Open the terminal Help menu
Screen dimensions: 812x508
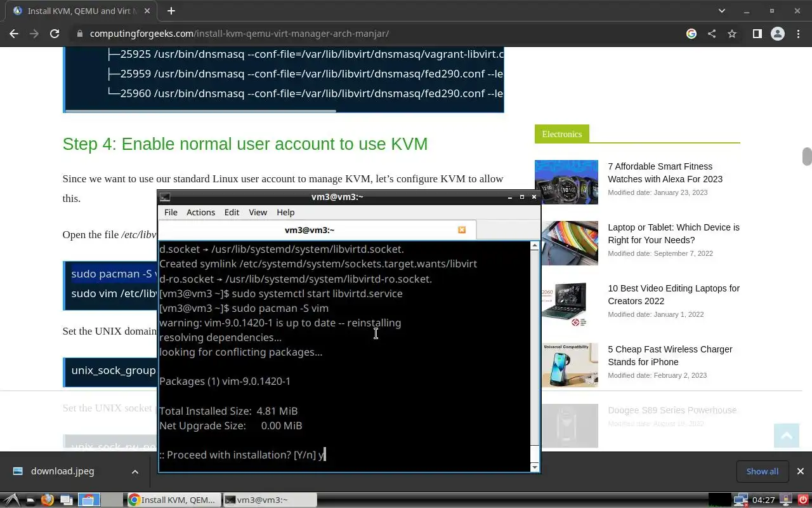(285, 212)
